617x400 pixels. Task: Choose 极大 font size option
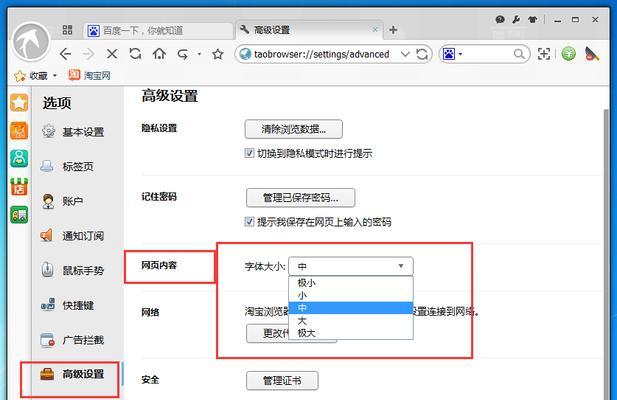pyautogui.click(x=351, y=333)
